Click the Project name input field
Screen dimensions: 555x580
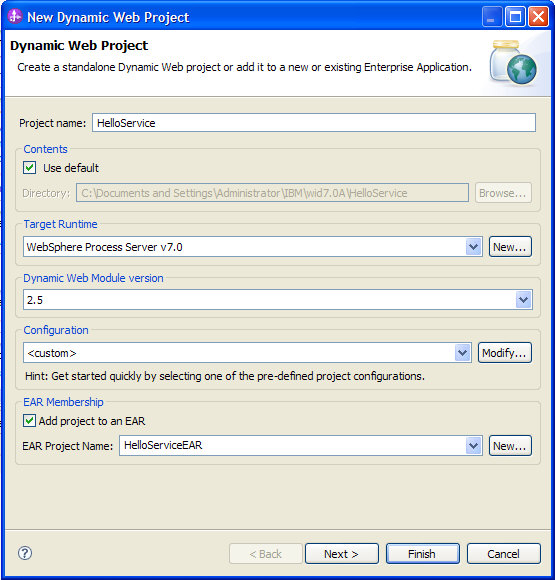tap(314, 123)
